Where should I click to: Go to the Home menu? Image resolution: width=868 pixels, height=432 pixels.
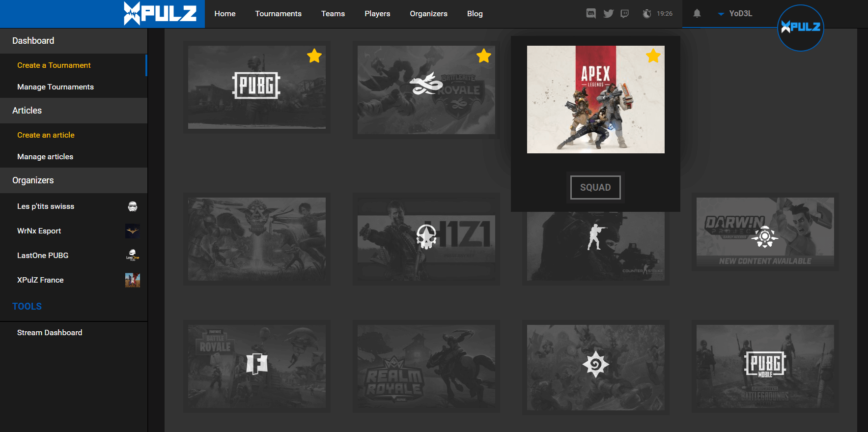point(225,14)
